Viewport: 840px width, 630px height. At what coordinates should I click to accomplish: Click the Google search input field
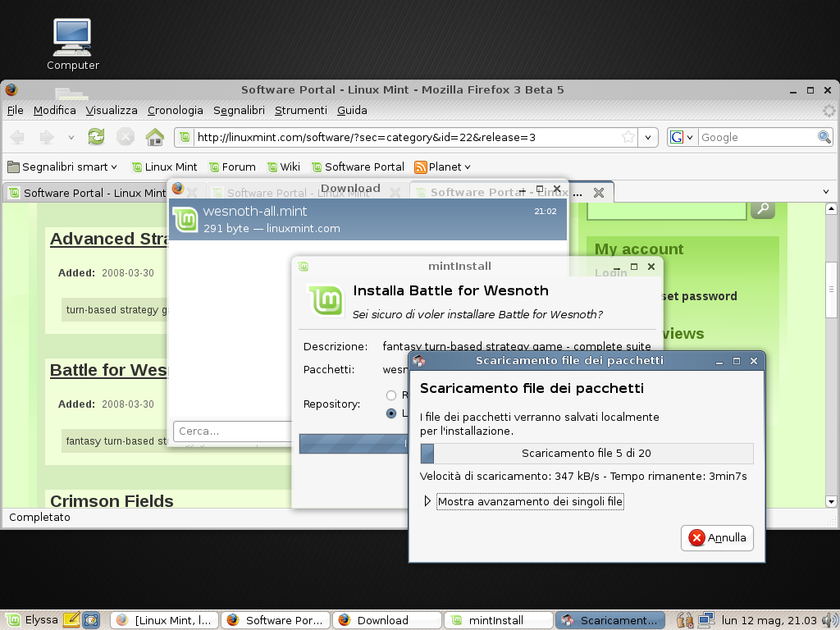(x=758, y=137)
